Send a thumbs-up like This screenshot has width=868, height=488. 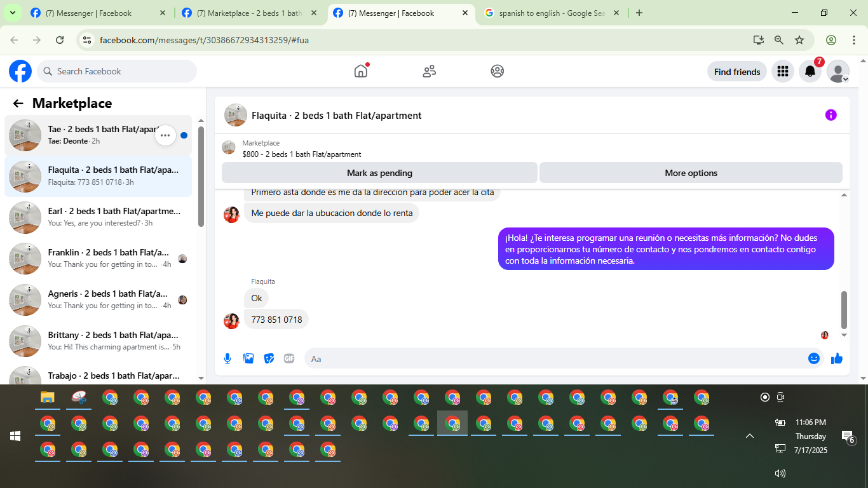pos(837,358)
